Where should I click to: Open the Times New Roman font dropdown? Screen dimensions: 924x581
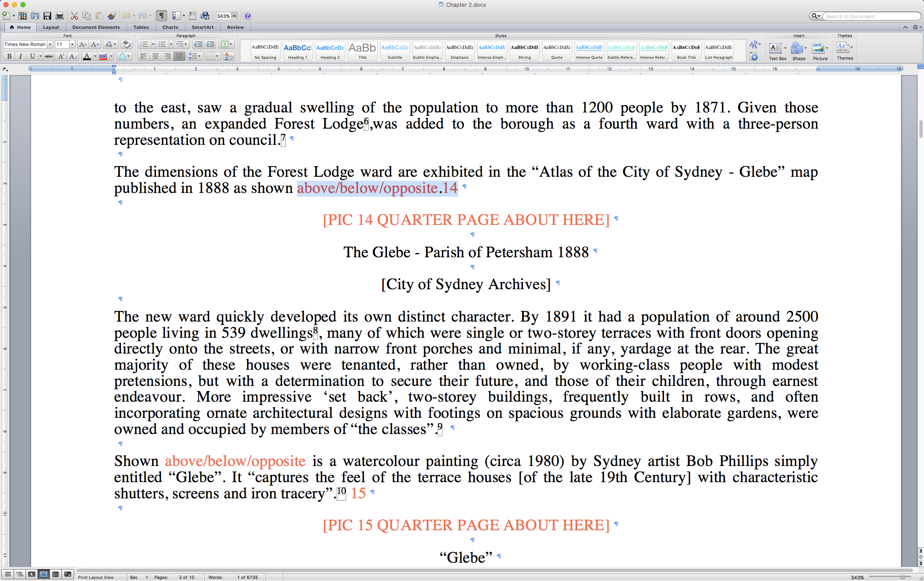pos(50,44)
